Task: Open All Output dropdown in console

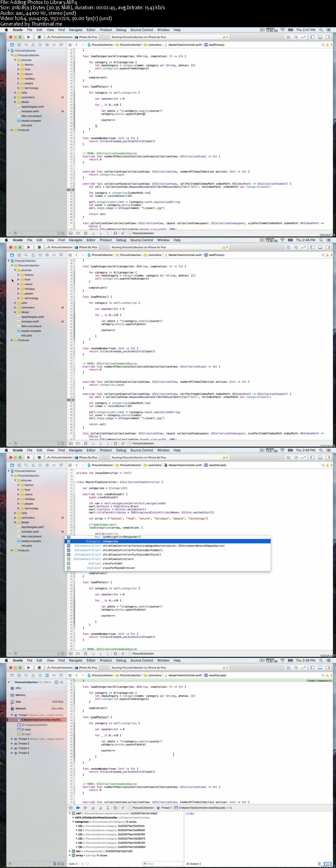Action: 194,864
